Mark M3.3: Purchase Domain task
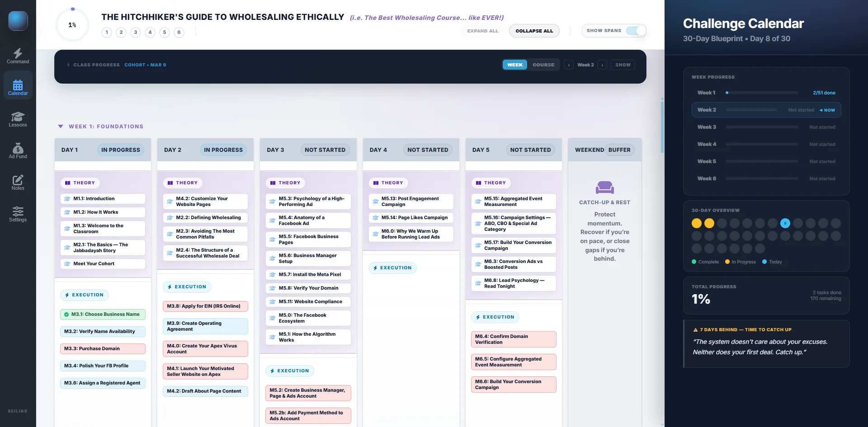 tap(103, 349)
